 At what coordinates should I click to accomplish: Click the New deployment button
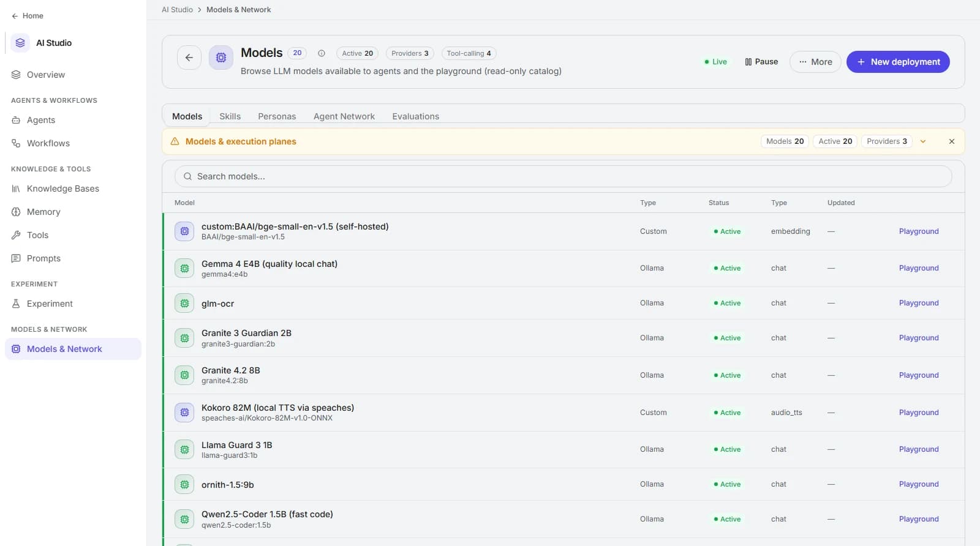pyautogui.click(x=898, y=62)
